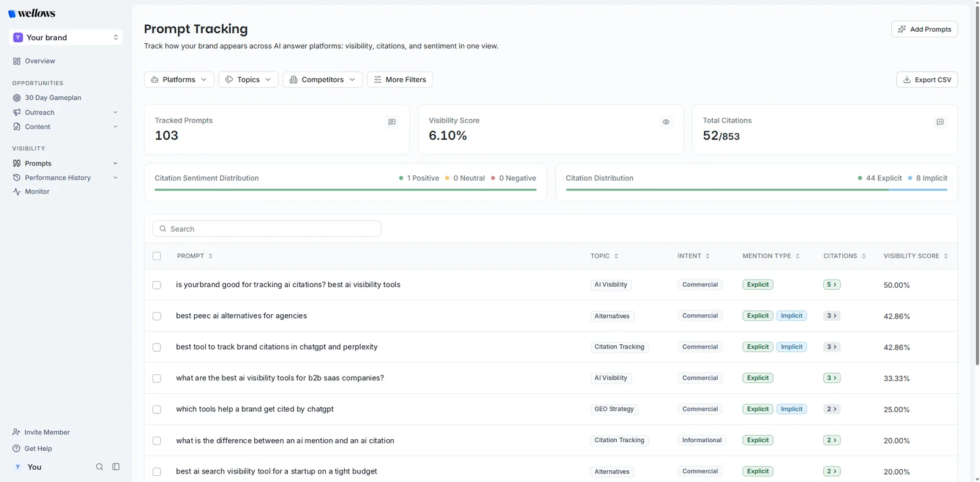Sort table by Visibility Score column
Image resolution: width=980 pixels, height=482 pixels.
pyautogui.click(x=946, y=256)
